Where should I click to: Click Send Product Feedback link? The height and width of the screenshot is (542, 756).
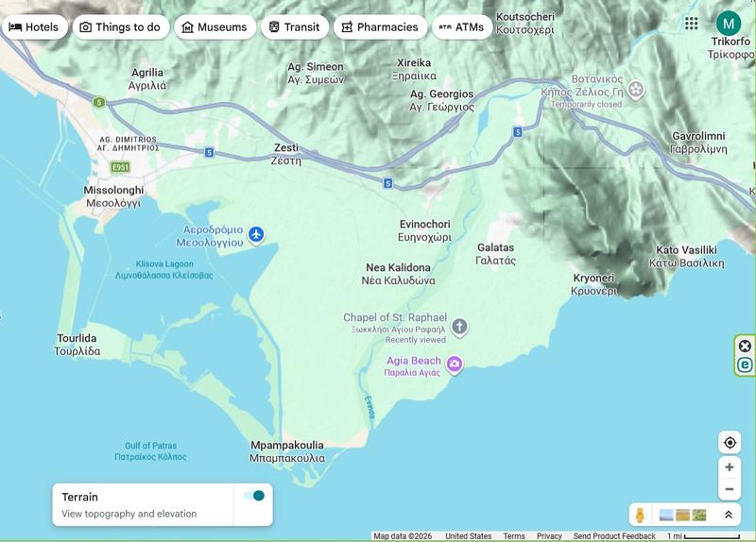tap(614, 536)
